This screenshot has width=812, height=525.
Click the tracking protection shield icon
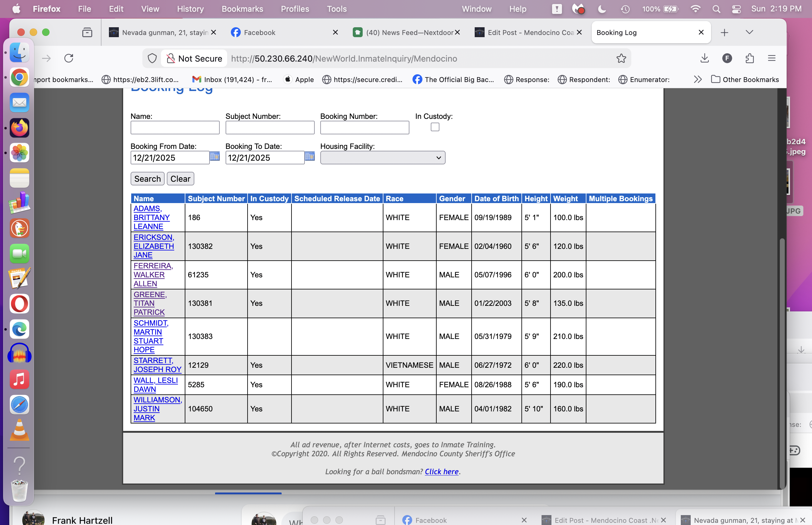[x=152, y=59]
